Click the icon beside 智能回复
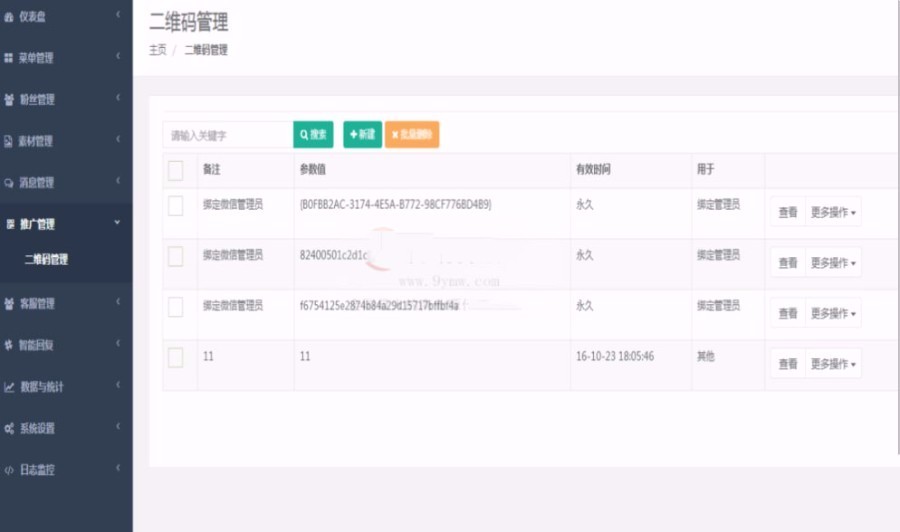Viewport: 900px width, 532px height. click(9, 345)
